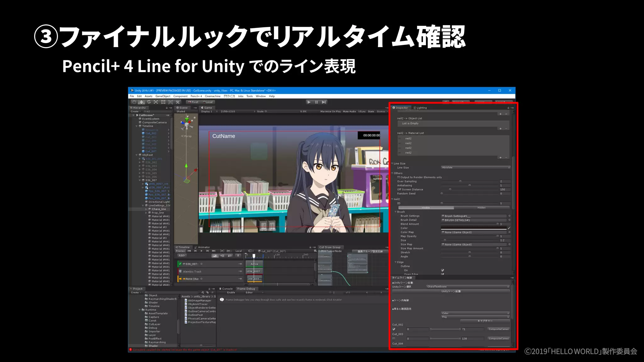This screenshot has width=644, height=362.
Task: Click the Color eyedropper icon in Inspector
Action: pyautogui.click(x=509, y=228)
